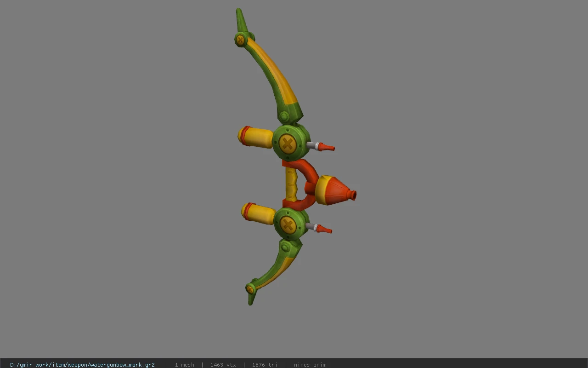
Task: Click the '1463 vtx' vertex count
Action: tap(223, 365)
